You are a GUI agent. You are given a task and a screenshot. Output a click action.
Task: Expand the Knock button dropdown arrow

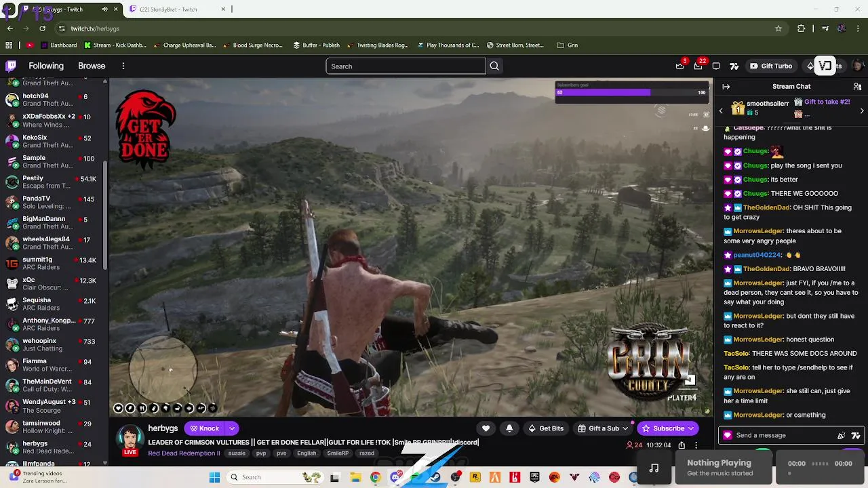[232, 428]
